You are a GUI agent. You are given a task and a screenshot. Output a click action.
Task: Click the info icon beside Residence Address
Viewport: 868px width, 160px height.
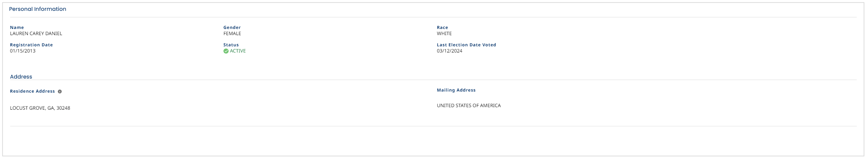pyautogui.click(x=60, y=92)
